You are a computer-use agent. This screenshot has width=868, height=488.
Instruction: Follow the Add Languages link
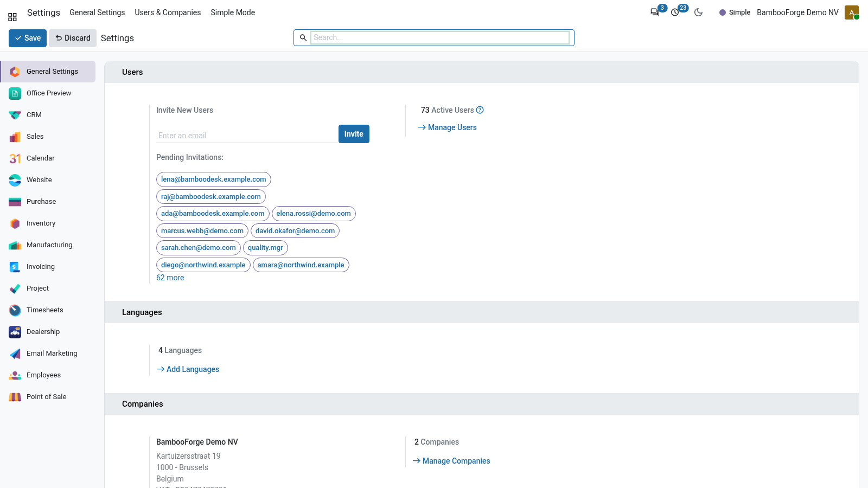click(x=188, y=369)
